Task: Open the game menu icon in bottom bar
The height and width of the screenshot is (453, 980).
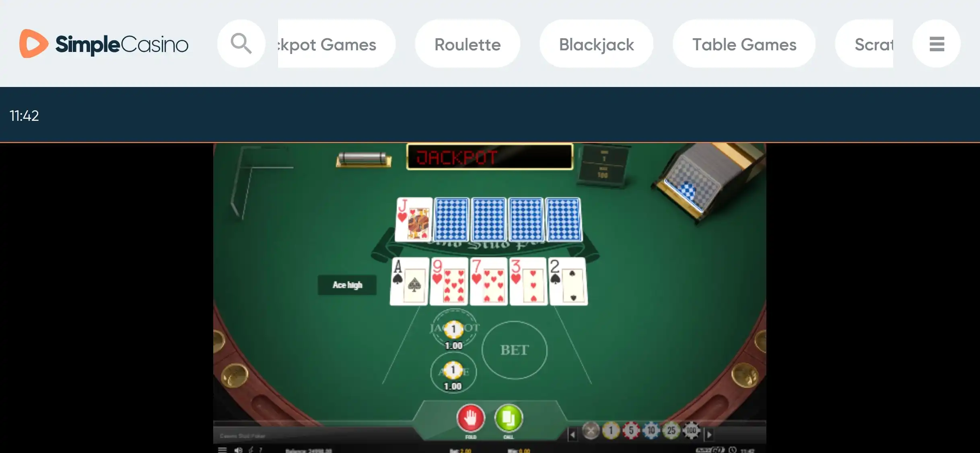Action: [x=222, y=450]
